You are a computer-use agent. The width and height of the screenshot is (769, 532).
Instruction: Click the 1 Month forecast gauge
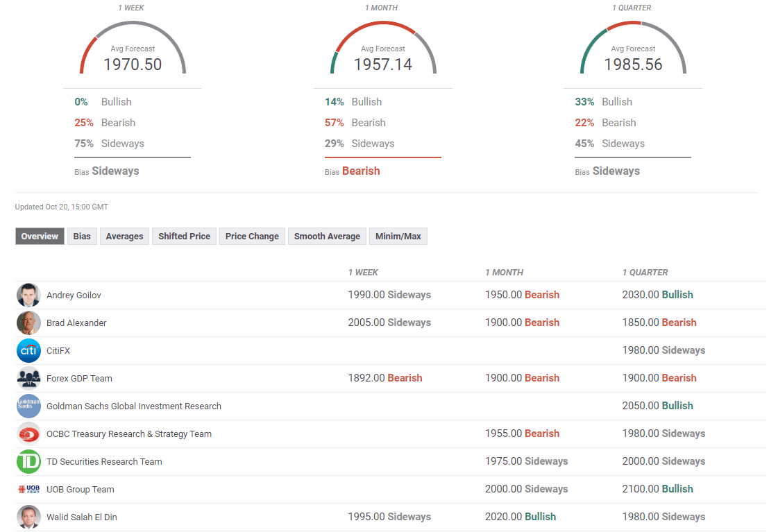(383, 47)
